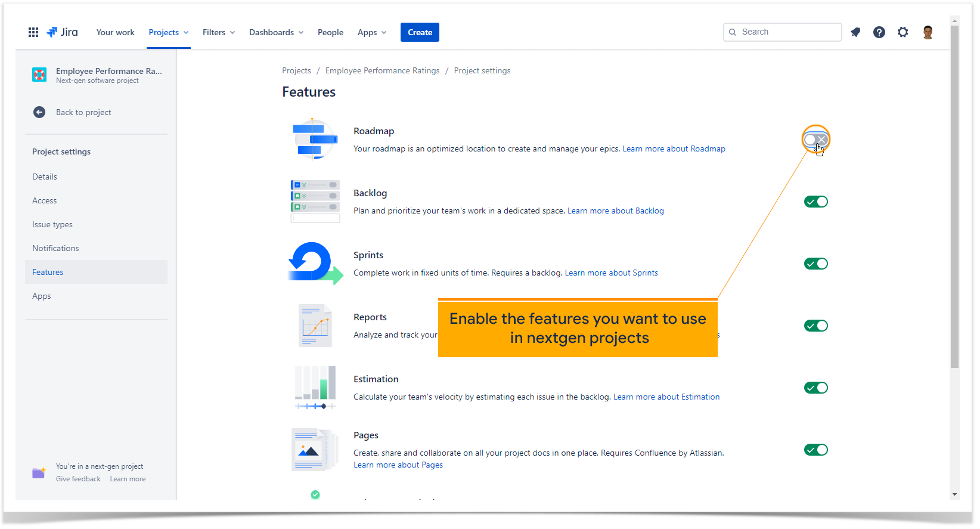Open Details in project settings sidebar
This screenshot has height=529, width=980.
96,177
